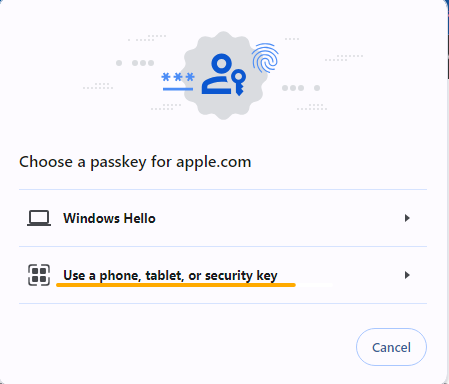
Task: Click the blue underline beneath the asterisks
Action: (178, 89)
